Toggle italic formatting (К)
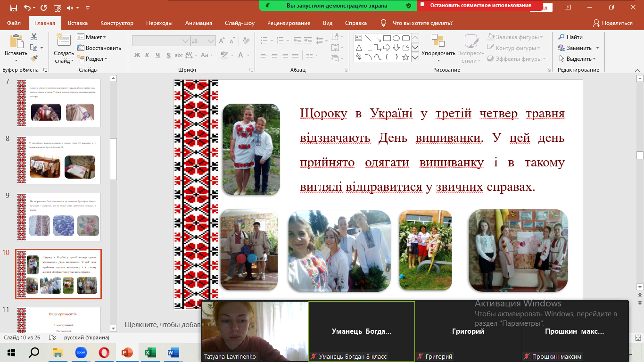644x362 pixels. [148, 55]
